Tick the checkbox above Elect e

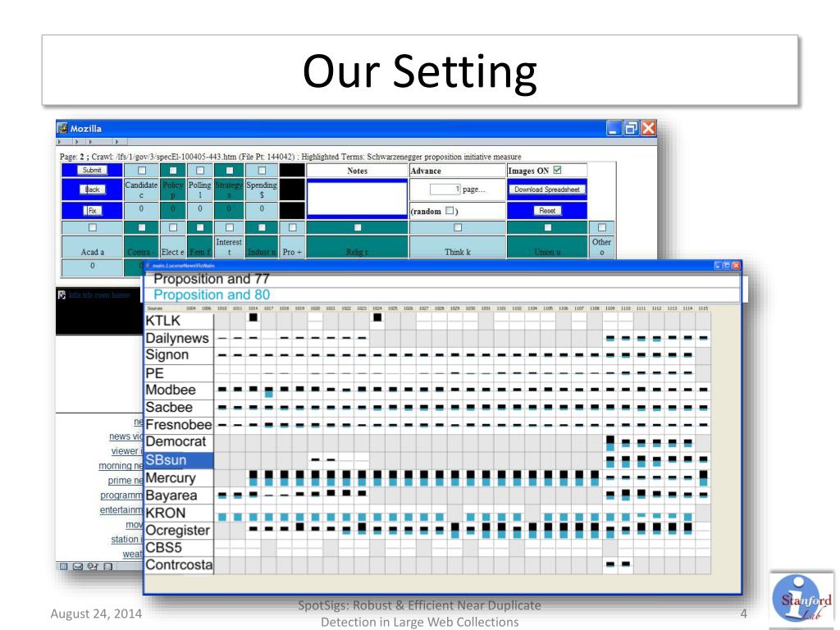coord(172,228)
